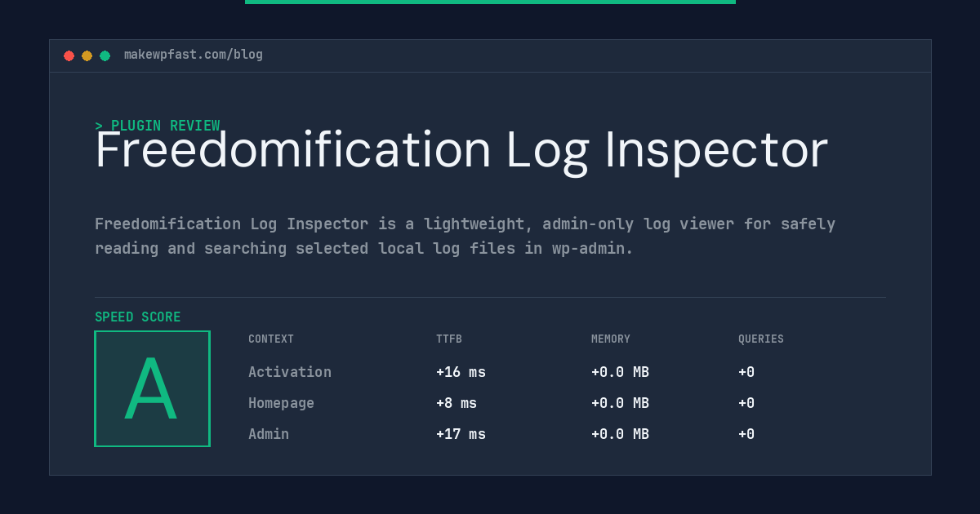
Task: Select the Activation row label
Action: [x=290, y=372]
